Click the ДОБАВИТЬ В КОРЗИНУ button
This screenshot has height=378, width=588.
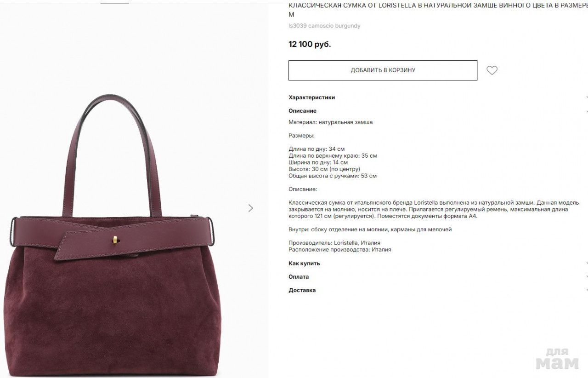(383, 70)
